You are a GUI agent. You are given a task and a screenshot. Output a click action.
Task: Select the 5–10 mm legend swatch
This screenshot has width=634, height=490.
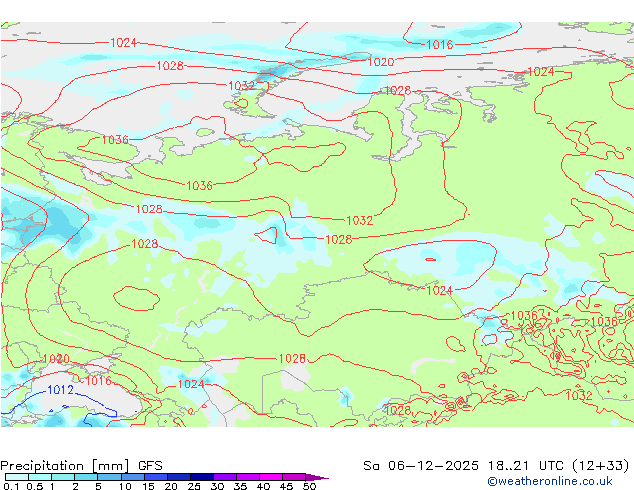pyautogui.click(x=109, y=477)
